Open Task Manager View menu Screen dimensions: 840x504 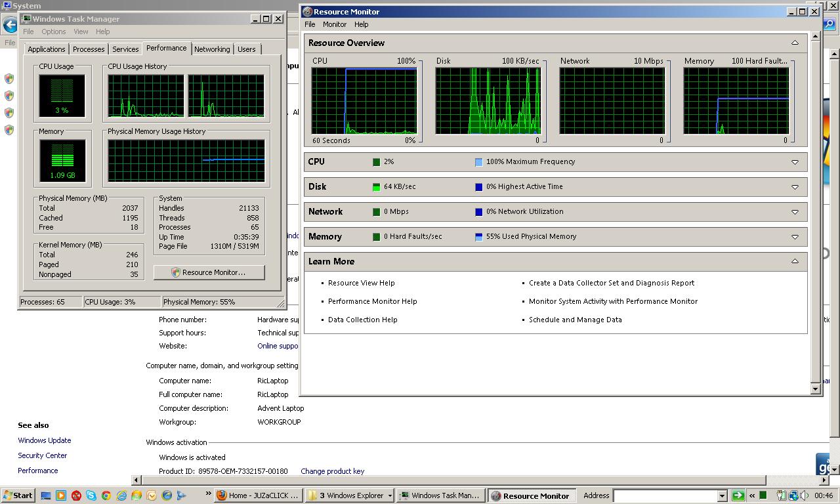point(81,31)
